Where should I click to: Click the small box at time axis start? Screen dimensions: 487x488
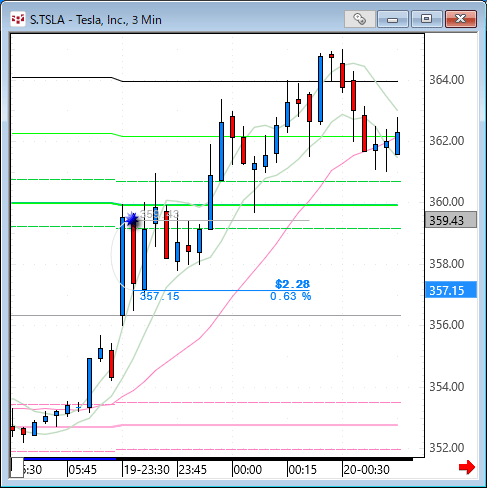coord(17,468)
